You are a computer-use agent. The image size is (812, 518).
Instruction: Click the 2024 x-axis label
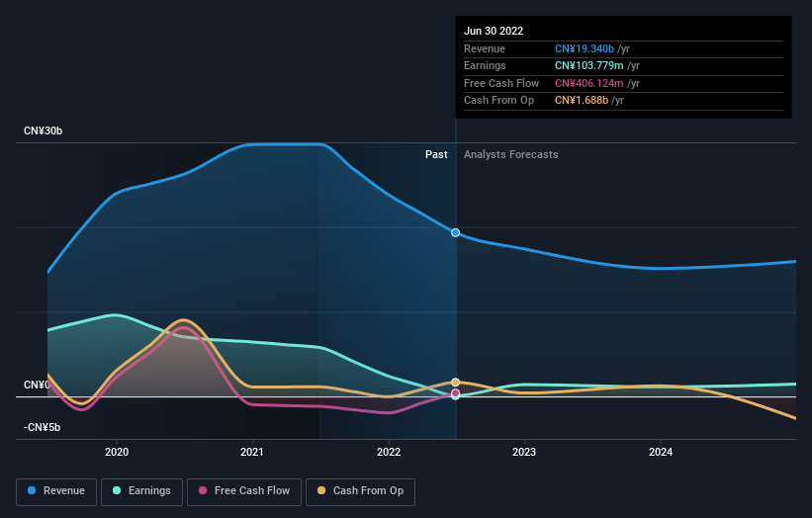pos(661,452)
